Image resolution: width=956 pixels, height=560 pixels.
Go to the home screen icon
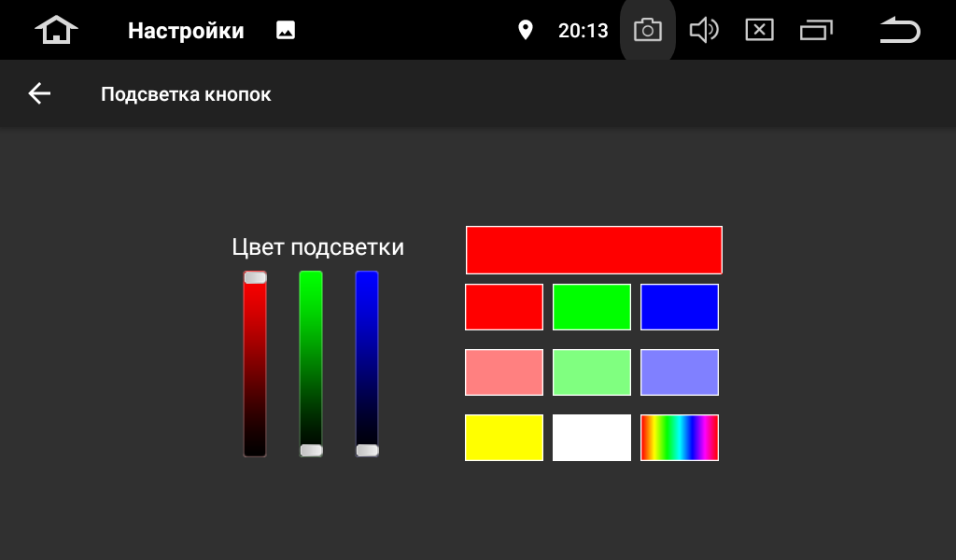(56, 30)
